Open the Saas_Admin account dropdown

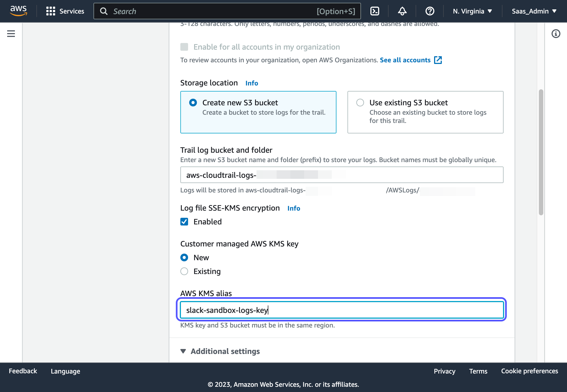click(x=534, y=11)
